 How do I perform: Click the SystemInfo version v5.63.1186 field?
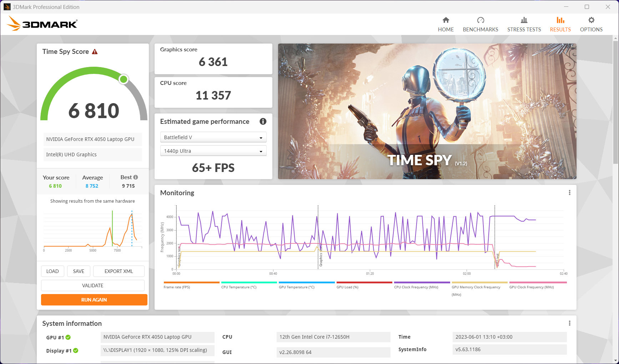pos(509,349)
